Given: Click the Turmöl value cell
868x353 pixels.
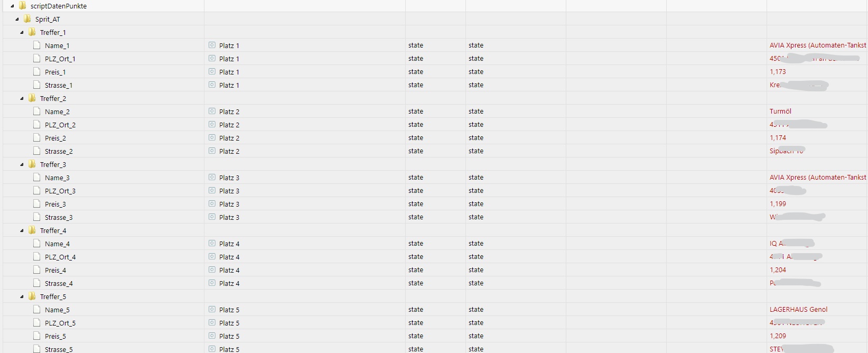Looking at the screenshot, I should (780, 112).
